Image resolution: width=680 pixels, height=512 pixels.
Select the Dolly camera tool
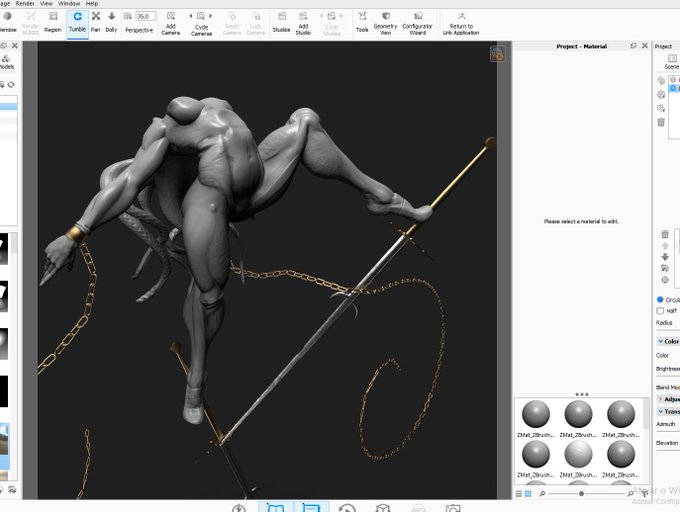[111, 23]
